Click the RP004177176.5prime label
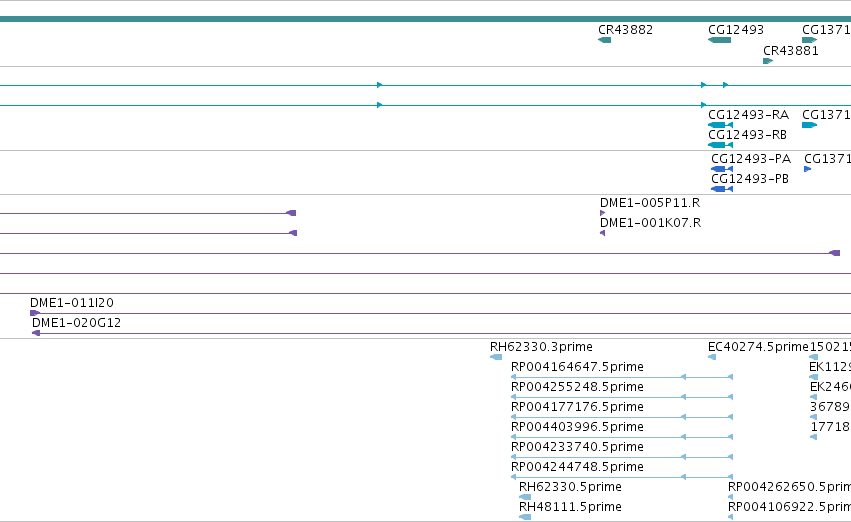The height and width of the screenshot is (522, 851). tap(577, 408)
